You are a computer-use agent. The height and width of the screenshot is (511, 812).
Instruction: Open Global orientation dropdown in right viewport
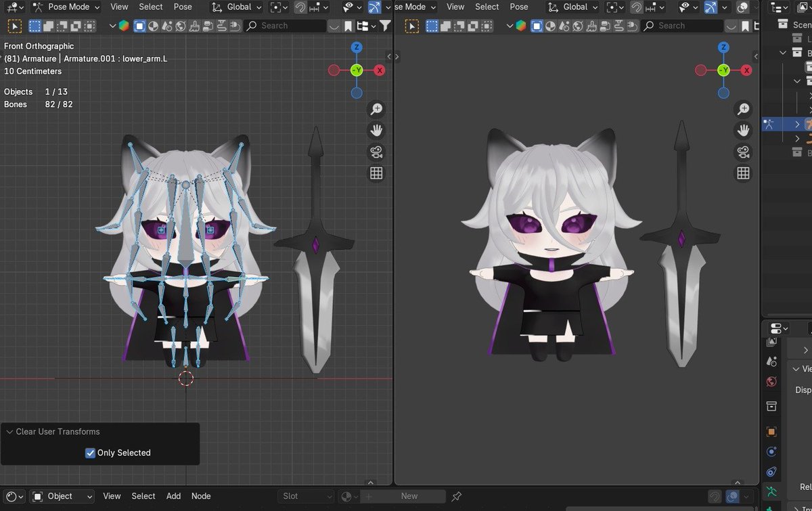(x=572, y=7)
